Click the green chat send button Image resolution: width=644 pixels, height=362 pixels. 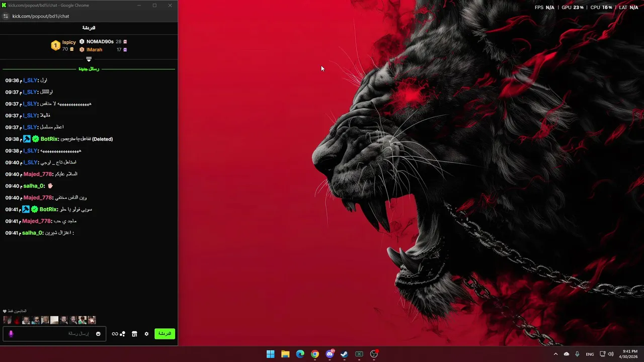click(x=165, y=334)
